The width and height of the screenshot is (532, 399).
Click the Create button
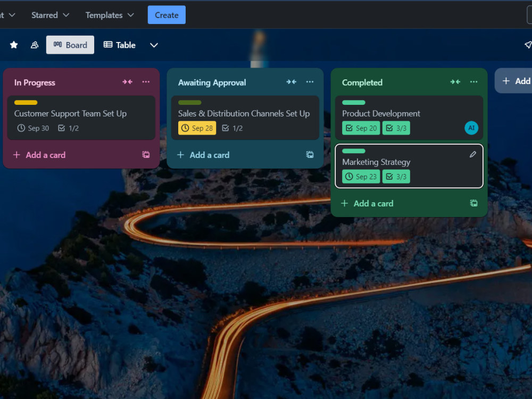pyautogui.click(x=167, y=15)
